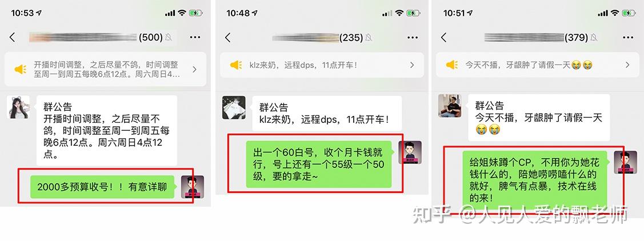The width and height of the screenshot is (644, 241).
Task: Tap muted bell icon next to (379)
Action: click(x=594, y=38)
